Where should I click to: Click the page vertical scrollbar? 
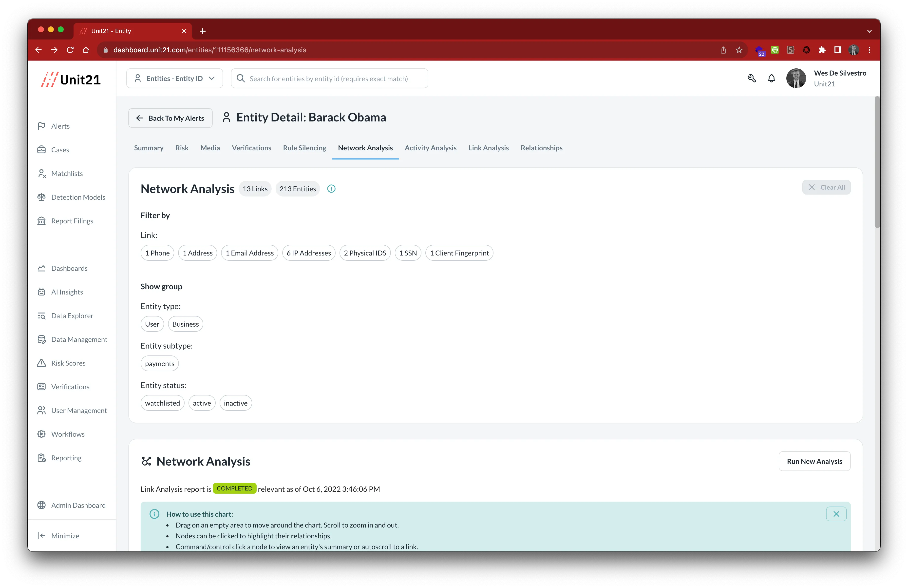[x=877, y=162]
